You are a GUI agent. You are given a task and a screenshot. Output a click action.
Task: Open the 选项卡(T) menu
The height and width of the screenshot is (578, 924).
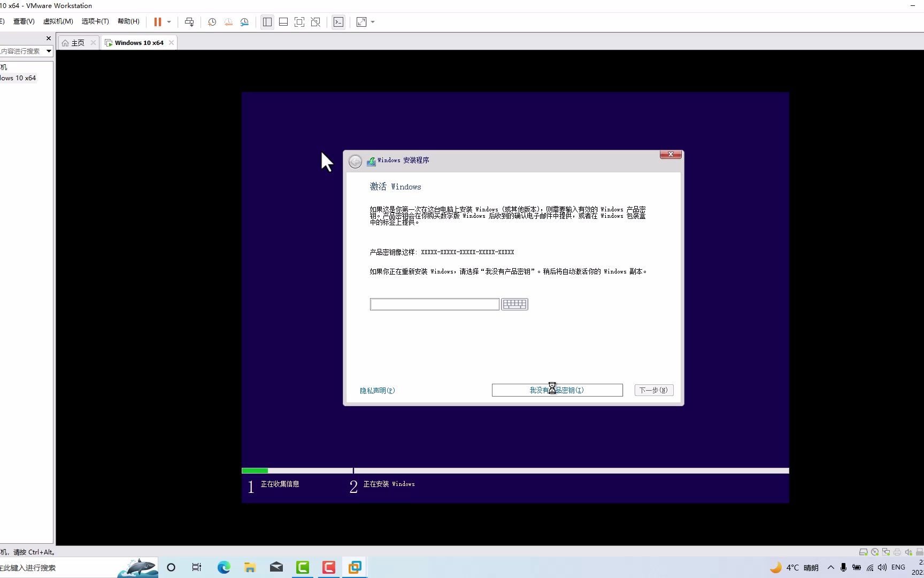(x=95, y=21)
